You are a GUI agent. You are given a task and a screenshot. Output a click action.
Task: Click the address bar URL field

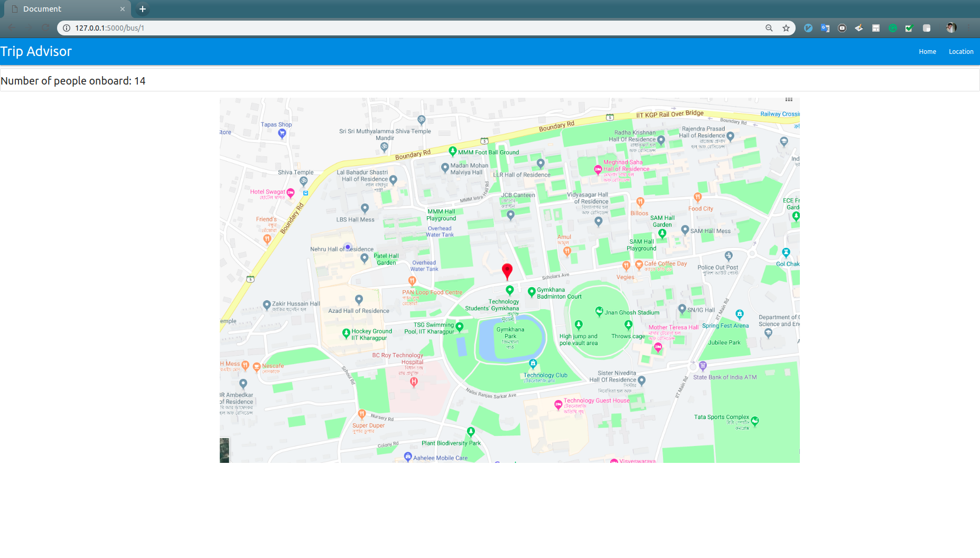pyautogui.click(x=412, y=28)
